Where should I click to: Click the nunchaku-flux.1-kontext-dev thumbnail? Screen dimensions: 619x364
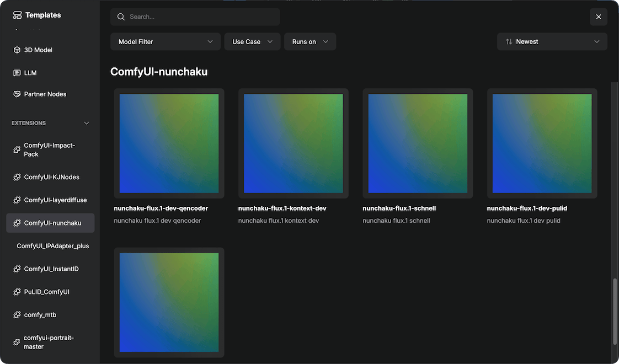293,143
